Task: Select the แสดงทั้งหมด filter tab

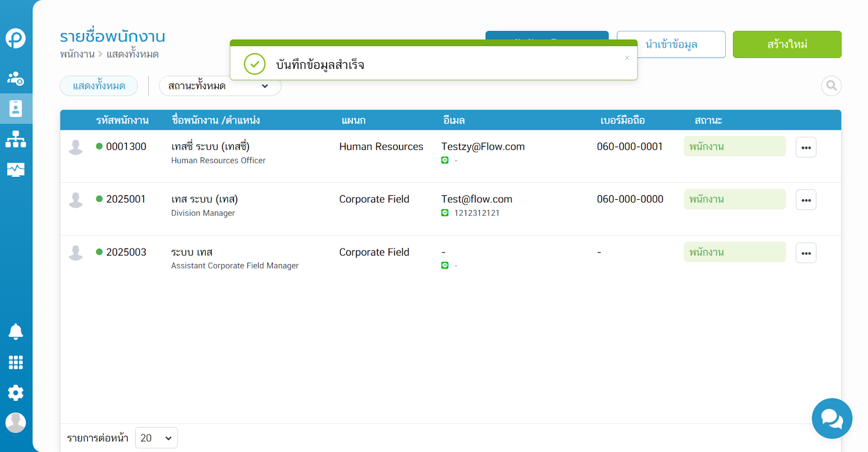Action: 99,86
